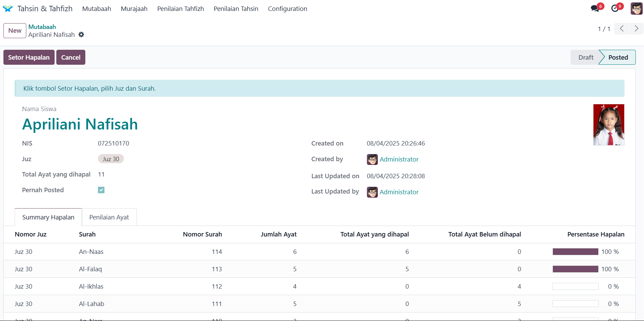Viewport: 644px width, 321px height.
Task: Open the Penilaian Tahfizh menu
Action: point(181,9)
